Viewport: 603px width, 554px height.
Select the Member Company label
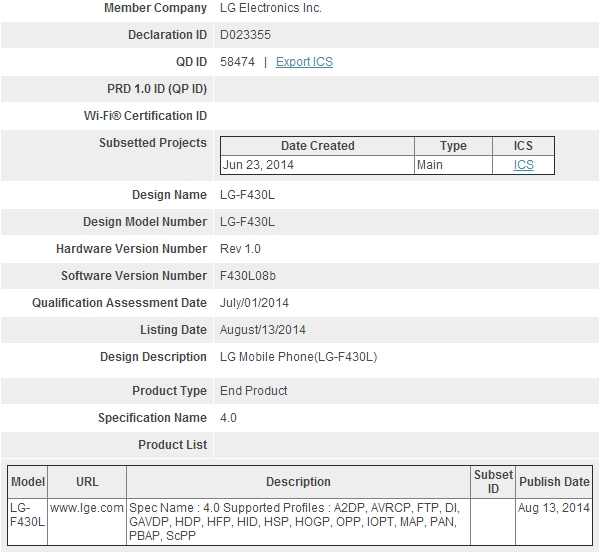pos(155,8)
